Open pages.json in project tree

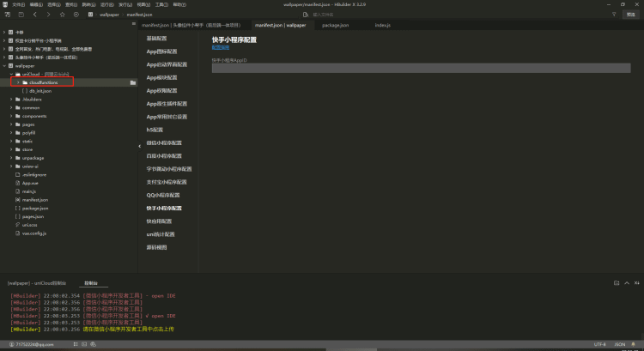[x=33, y=216]
